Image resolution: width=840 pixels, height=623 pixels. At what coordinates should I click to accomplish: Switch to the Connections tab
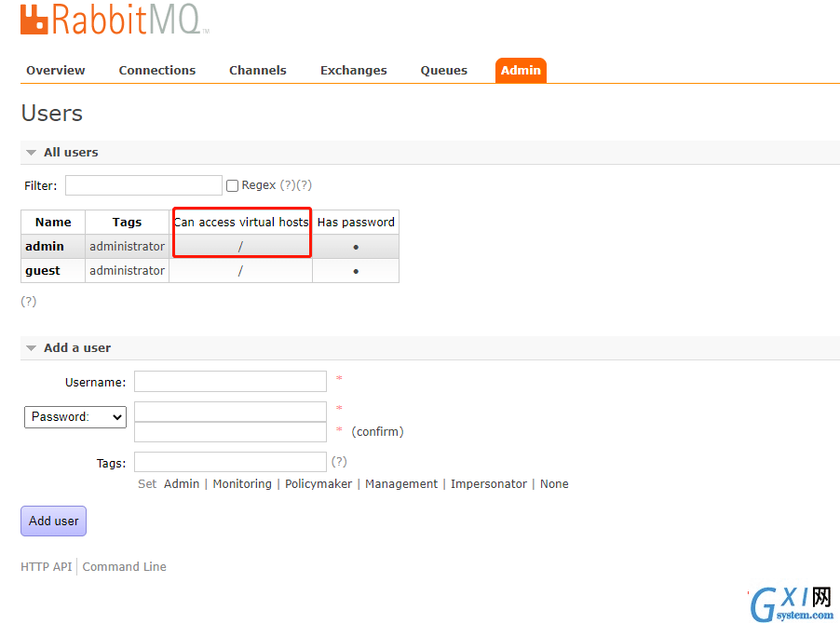pyautogui.click(x=157, y=70)
